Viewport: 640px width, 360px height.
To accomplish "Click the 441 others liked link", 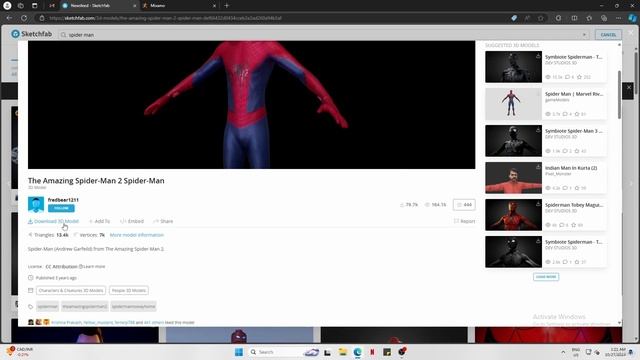I will pos(154,322).
